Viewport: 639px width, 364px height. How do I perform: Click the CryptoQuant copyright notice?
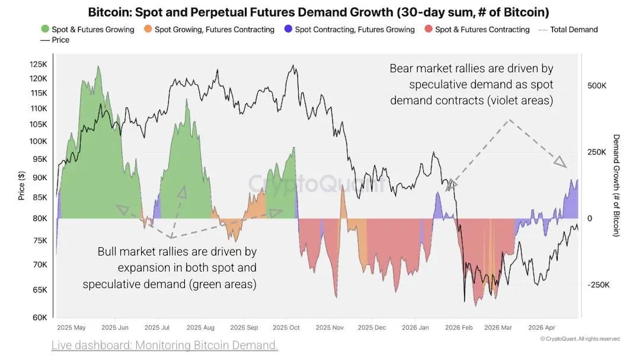click(x=580, y=339)
